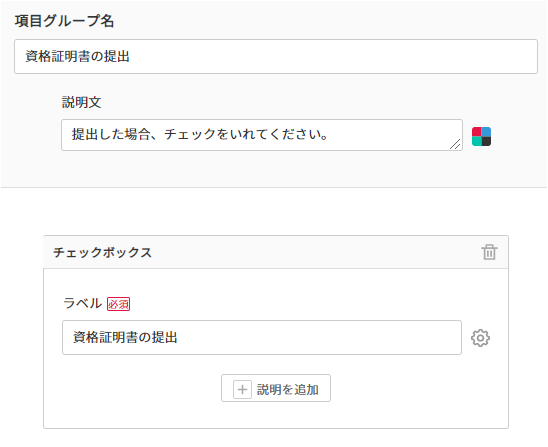Click the ラベル label text

82,303
